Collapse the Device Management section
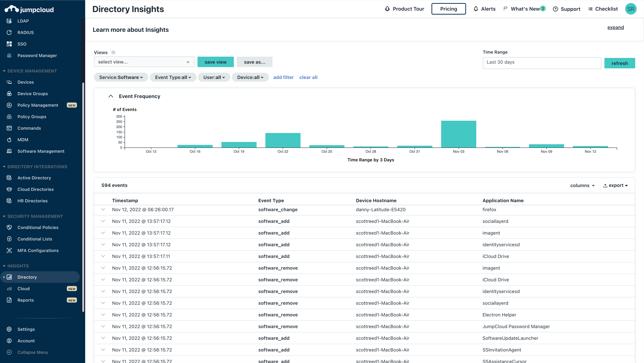This screenshot has width=644, height=363. pos(4,71)
